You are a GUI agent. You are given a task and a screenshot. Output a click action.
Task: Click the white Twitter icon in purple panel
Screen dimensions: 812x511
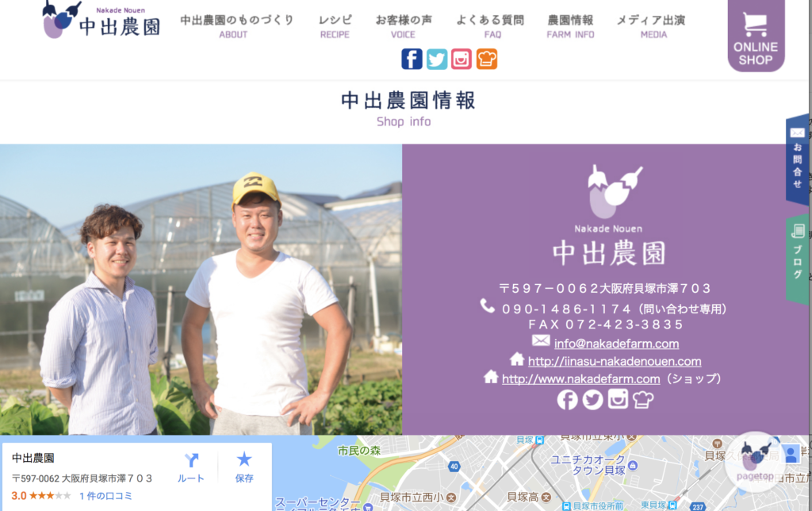point(592,400)
